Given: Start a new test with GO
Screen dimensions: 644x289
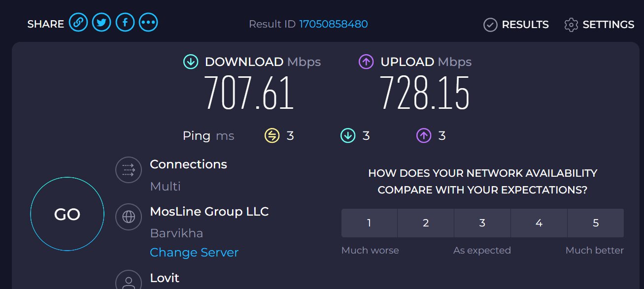Looking at the screenshot, I should tap(67, 214).
